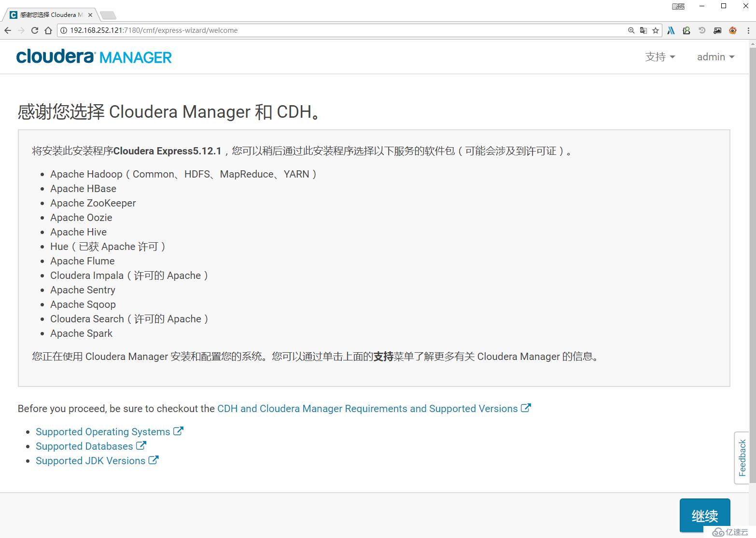756x538 pixels.
Task: Go back using the browser back arrow
Action: pos(8,30)
